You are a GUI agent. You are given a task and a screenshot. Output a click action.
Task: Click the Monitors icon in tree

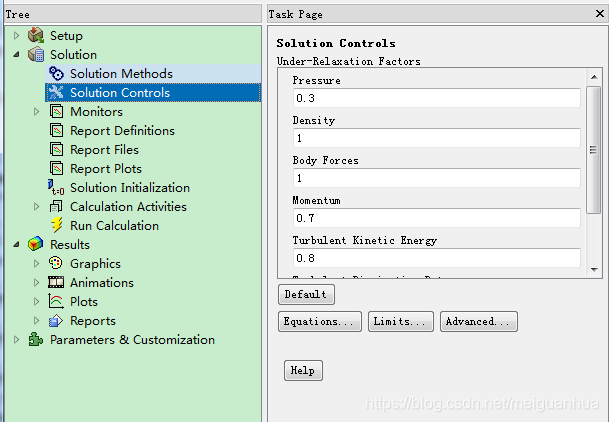point(56,112)
